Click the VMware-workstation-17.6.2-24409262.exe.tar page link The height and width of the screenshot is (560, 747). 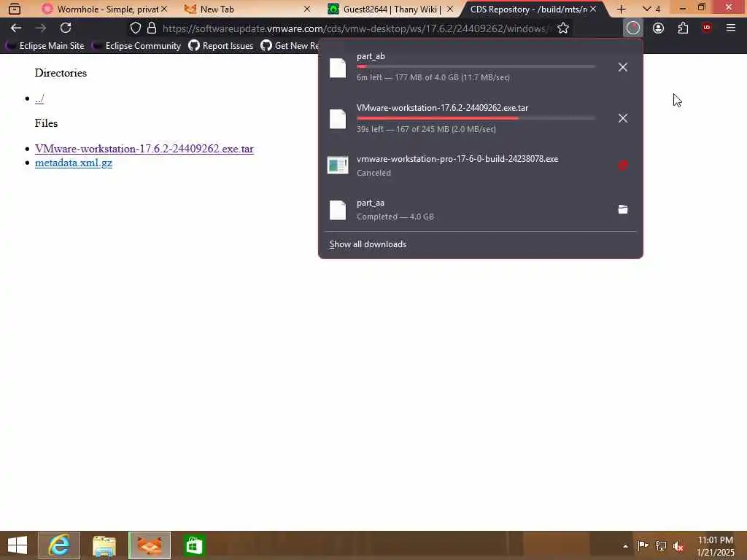[144, 149]
